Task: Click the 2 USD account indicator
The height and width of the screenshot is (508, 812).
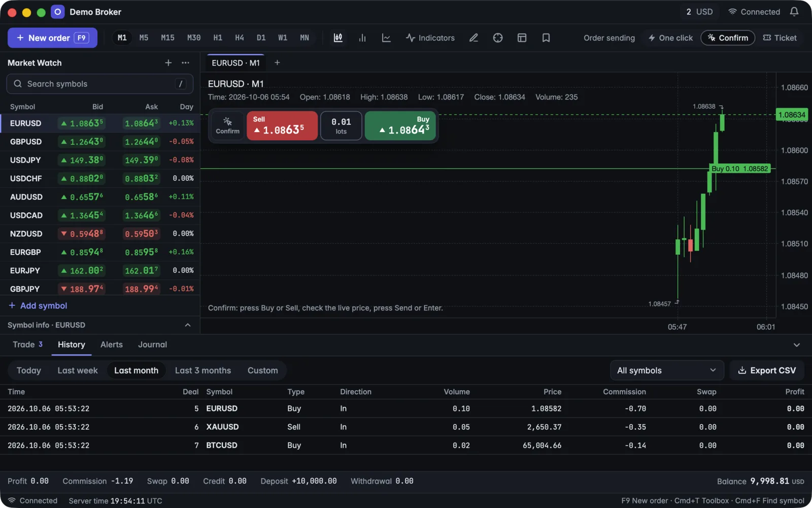Action: (699, 12)
